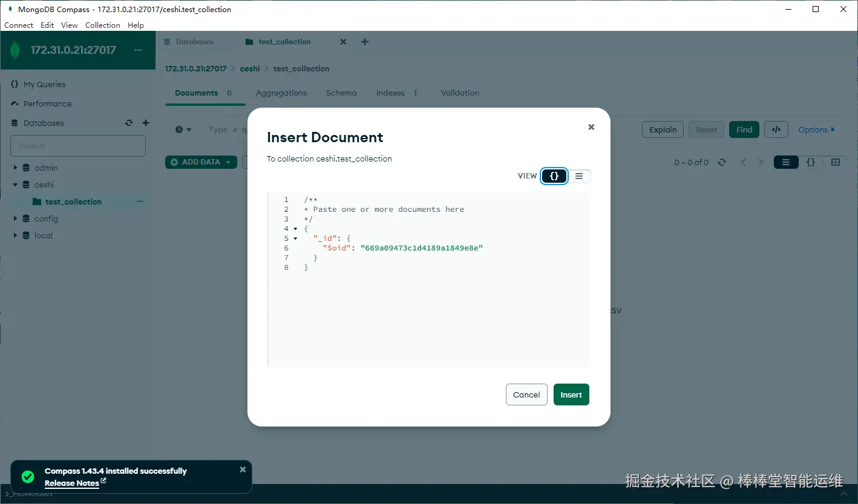Open the Indexes tab
The height and width of the screenshot is (504, 858).
point(397,93)
